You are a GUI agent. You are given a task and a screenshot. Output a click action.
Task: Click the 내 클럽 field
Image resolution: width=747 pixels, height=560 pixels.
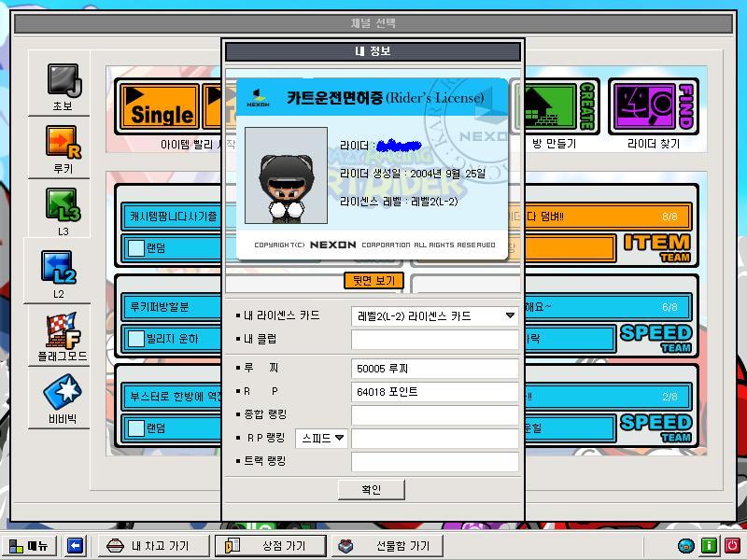coord(434,340)
